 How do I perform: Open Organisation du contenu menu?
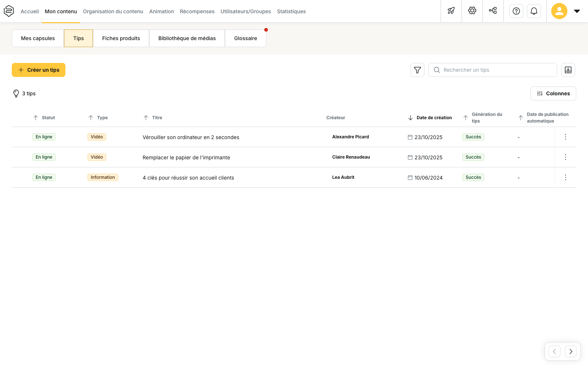coord(113,11)
